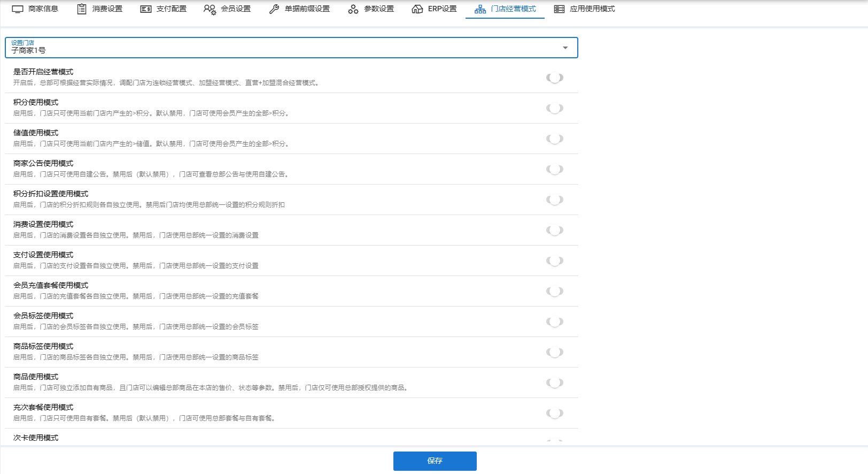Click the 支付设置使用模式 heading

(x=43, y=255)
